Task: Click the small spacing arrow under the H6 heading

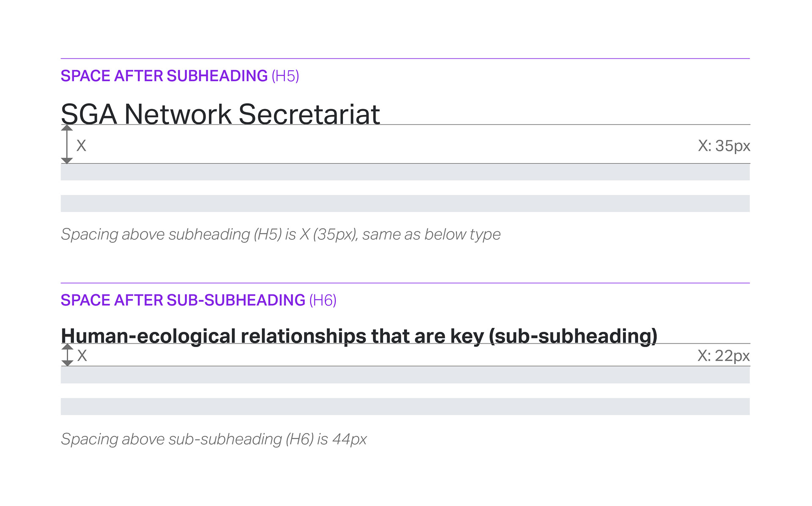Action: tap(67, 355)
